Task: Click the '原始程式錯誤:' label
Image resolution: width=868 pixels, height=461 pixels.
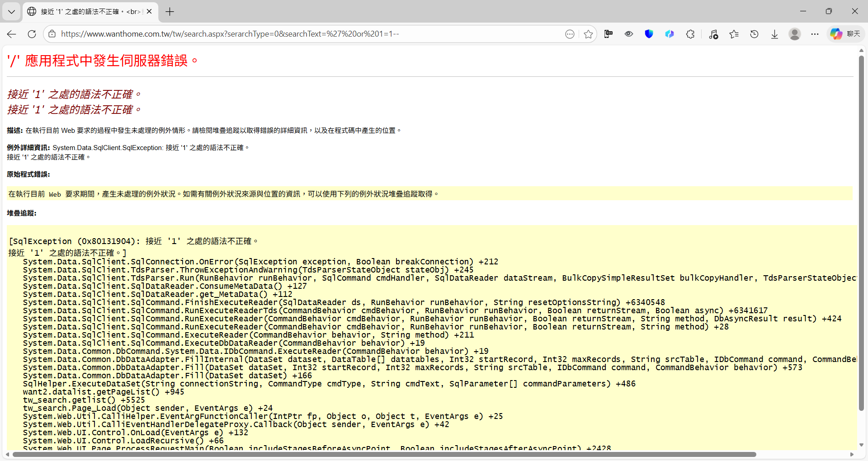Action: [x=28, y=174]
